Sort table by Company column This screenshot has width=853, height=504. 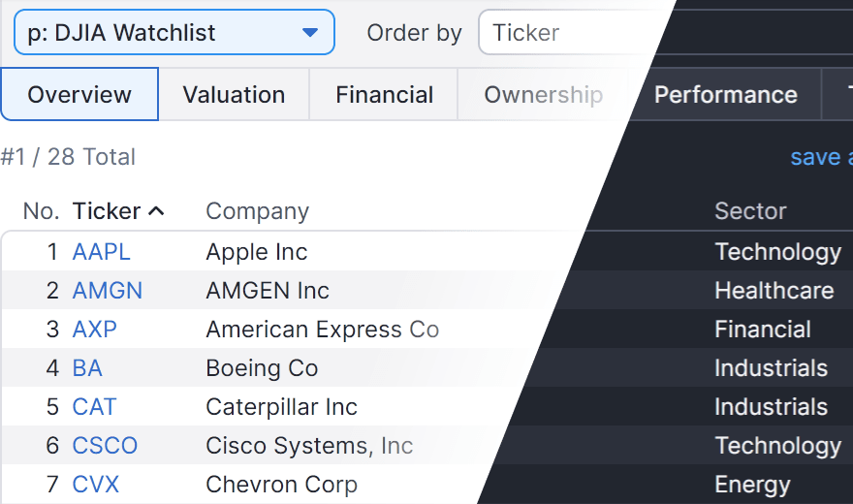coord(257,211)
